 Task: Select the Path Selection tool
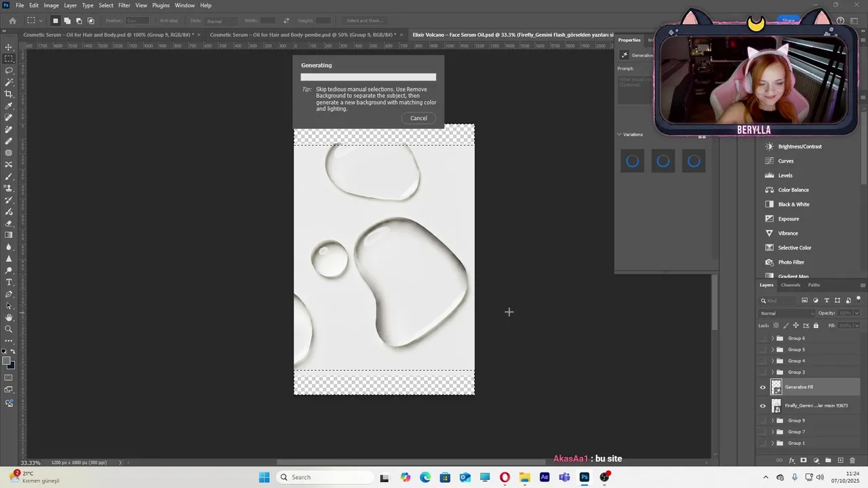[x=9, y=306]
